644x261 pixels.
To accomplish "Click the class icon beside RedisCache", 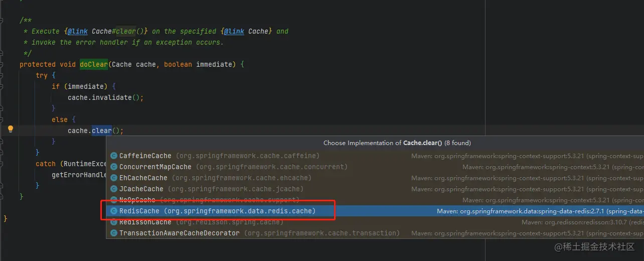I will pyautogui.click(x=114, y=211).
